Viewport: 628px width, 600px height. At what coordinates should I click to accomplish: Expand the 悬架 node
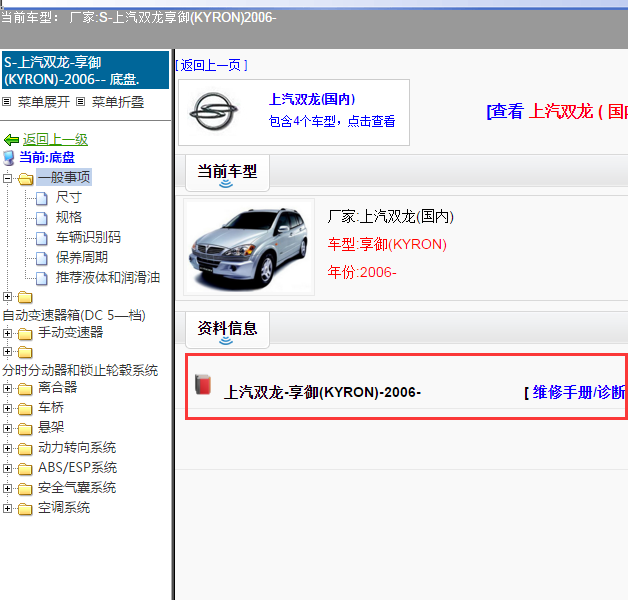coord(7,429)
